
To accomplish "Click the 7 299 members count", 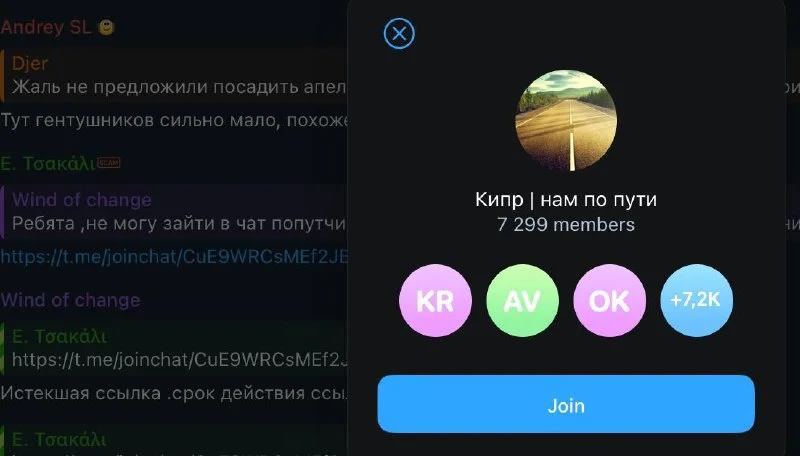I will tap(566, 225).
